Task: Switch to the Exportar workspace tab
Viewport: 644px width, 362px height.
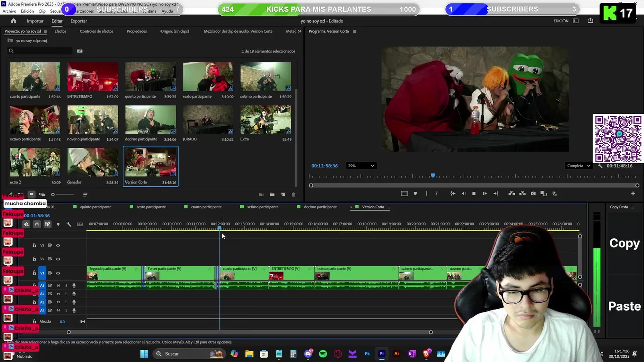Action: (x=78, y=21)
